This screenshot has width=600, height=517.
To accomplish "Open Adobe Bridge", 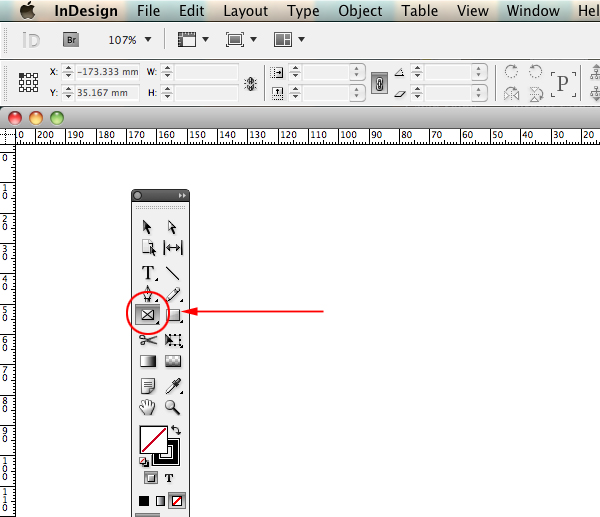I will coord(71,39).
